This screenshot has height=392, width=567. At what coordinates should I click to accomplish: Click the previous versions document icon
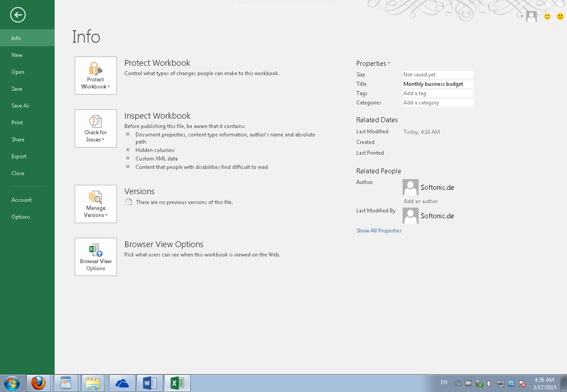point(128,202)
